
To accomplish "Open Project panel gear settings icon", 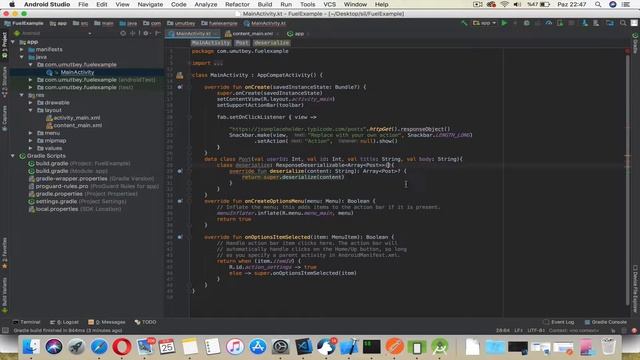I will point(146,33).
